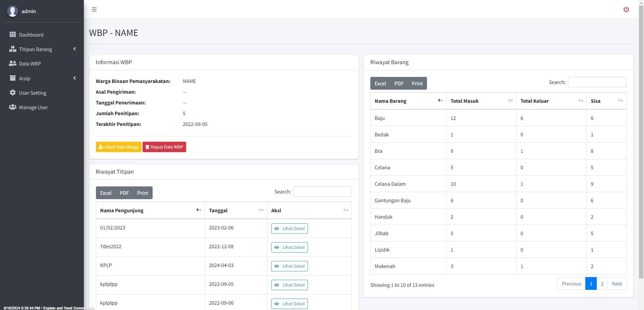Click the red power logout icon
The height and width of the screenshot is (310, 644).
click(x=626, y=9)
